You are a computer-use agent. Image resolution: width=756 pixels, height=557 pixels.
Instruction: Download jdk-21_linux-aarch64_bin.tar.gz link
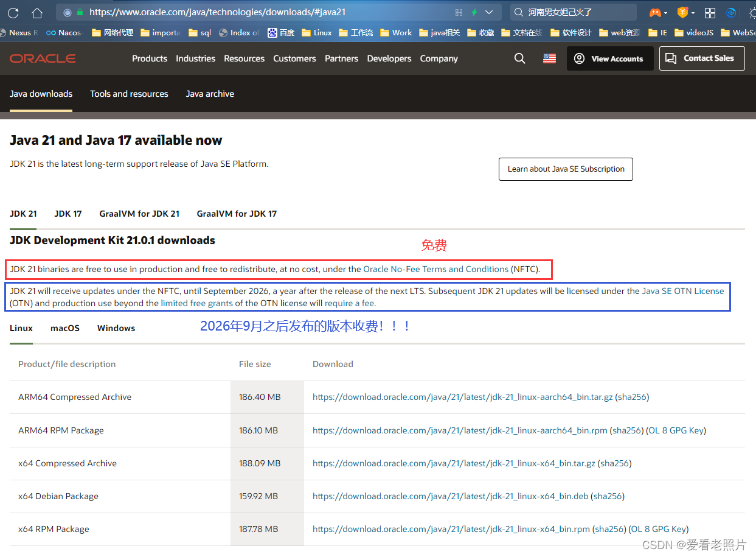[463, 397]
